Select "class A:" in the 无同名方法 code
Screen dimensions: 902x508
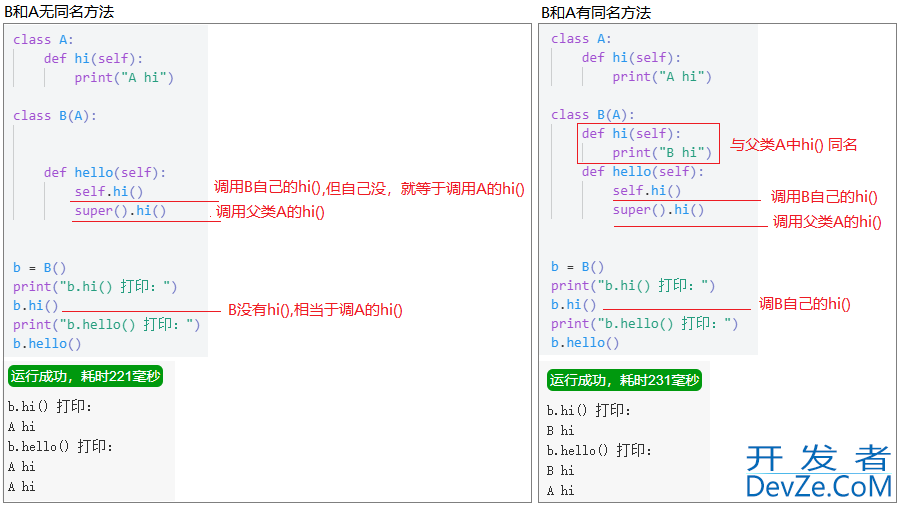tap(43, 40)
